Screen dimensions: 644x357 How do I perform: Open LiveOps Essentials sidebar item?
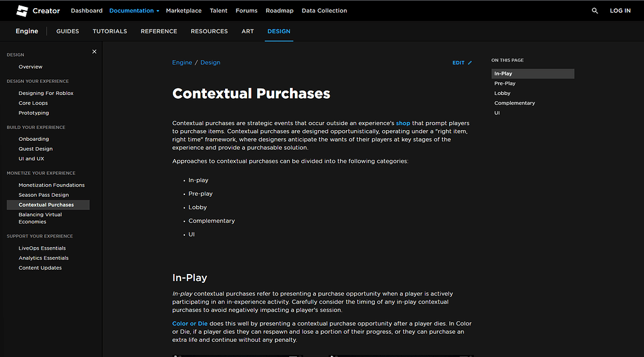pos(42,248)
